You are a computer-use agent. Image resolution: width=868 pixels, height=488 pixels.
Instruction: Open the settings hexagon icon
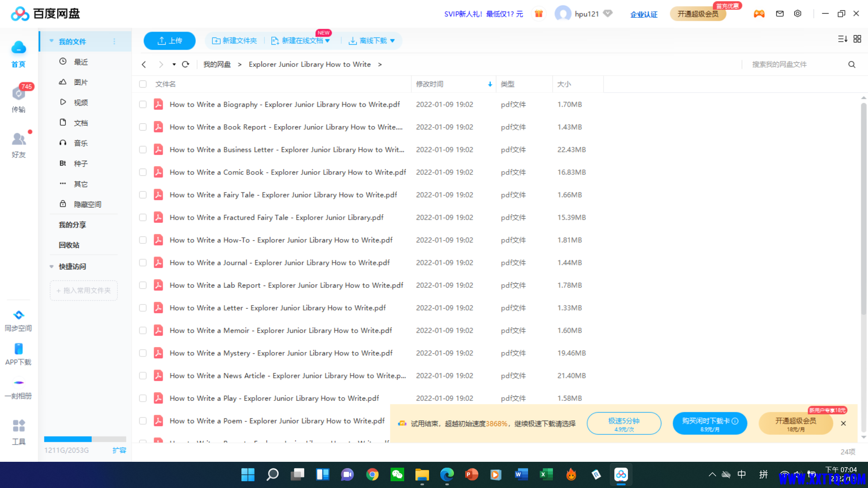(x=798, y=14)
